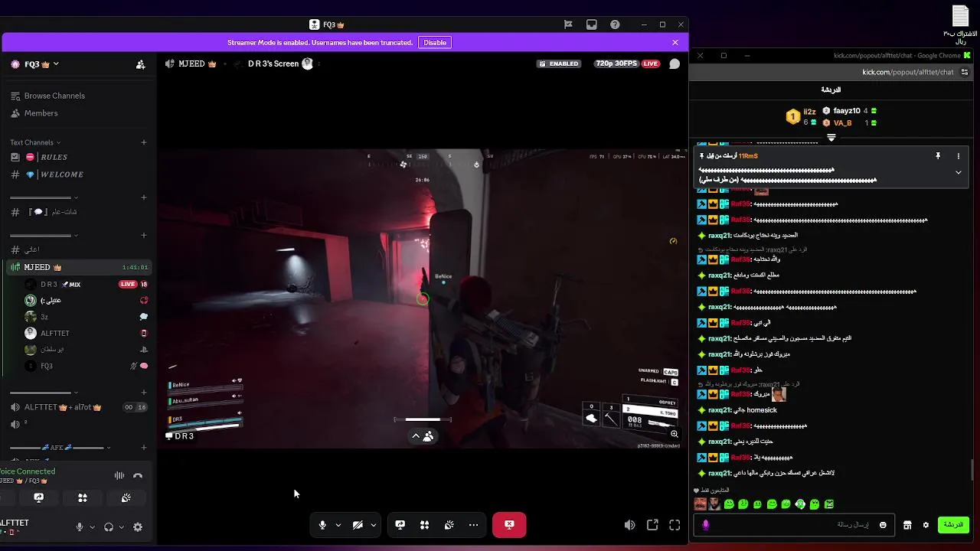Add a channel to the AFK category
Image resolution: width=980 pixels, height=551 pixels.
tap(143, 448)
